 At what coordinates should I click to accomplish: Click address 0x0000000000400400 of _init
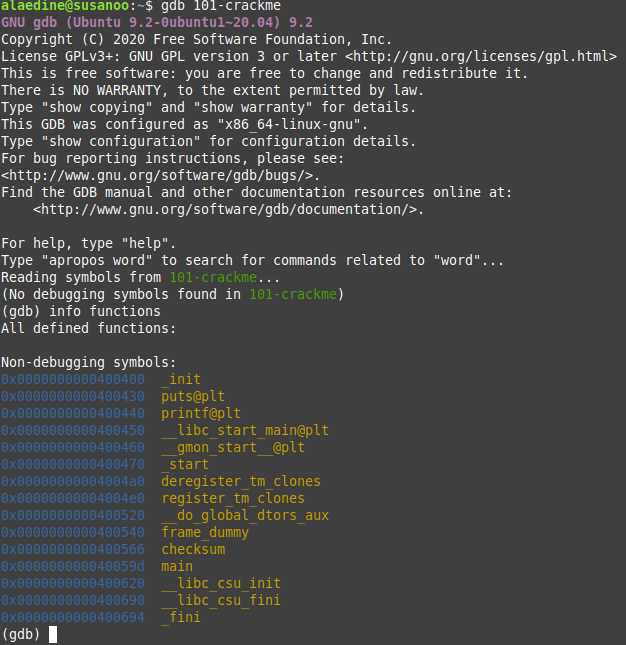click(x=73, y=379)
